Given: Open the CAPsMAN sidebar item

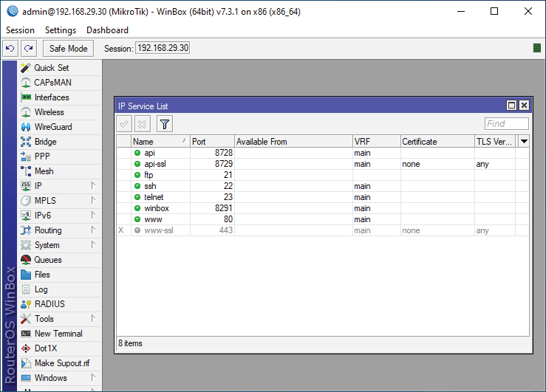Looking at the screenshot, I should [60, 83].
